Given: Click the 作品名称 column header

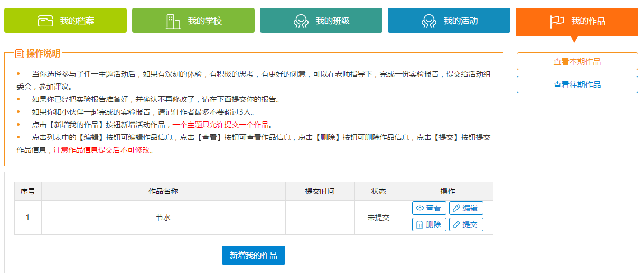Looking at the screenshot, I should click(163, 191).
